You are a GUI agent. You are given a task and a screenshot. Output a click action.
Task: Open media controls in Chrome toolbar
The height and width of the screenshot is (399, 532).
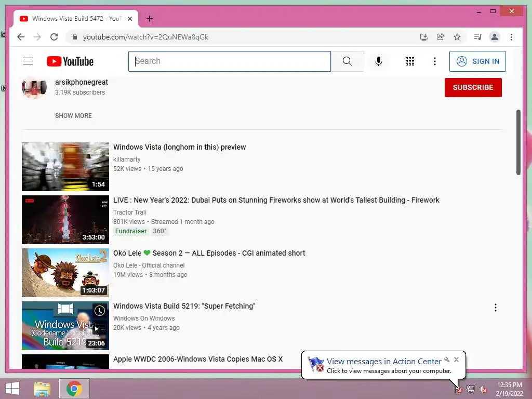(x=478, y=37)
